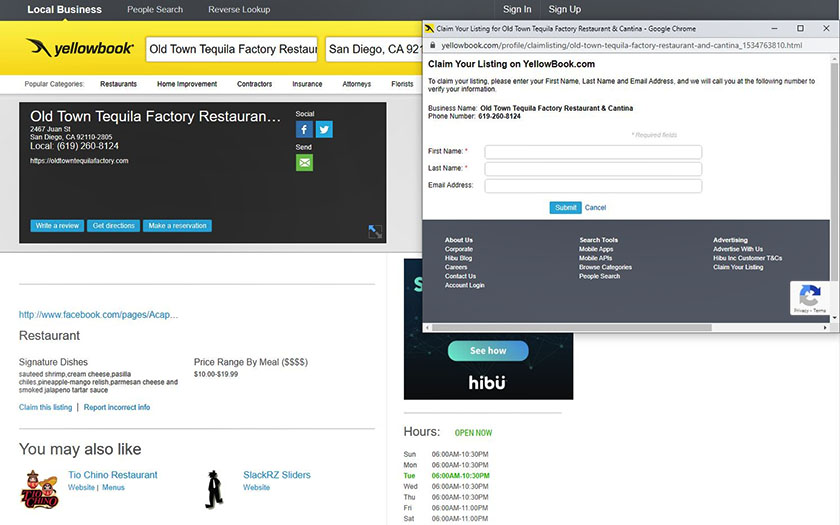Open the SlackRZ Sliders link
The height and width of the screenshot is (525, 840).
[x=276, y=475]
